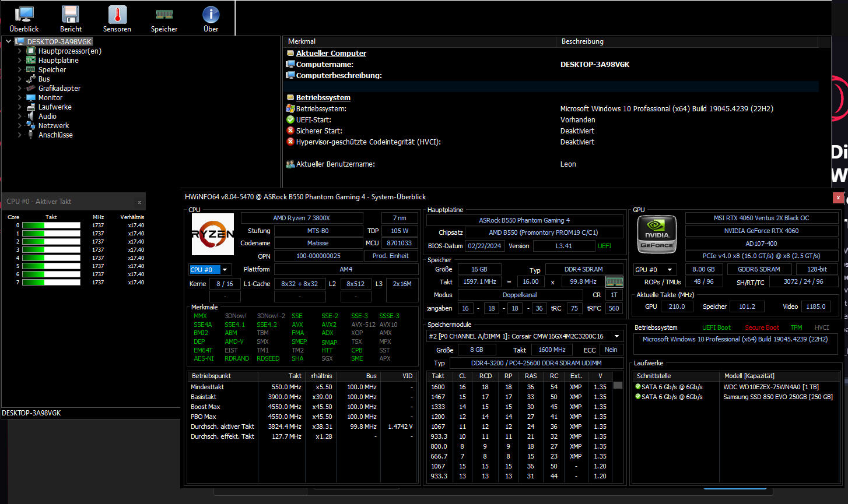Screen dimensions: 848x504
Task: Click the Laufwerke drive tree icon
Action: coord(31,107)
